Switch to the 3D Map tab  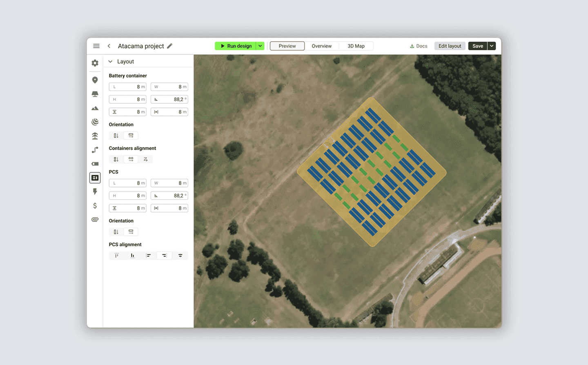point(356,46)
